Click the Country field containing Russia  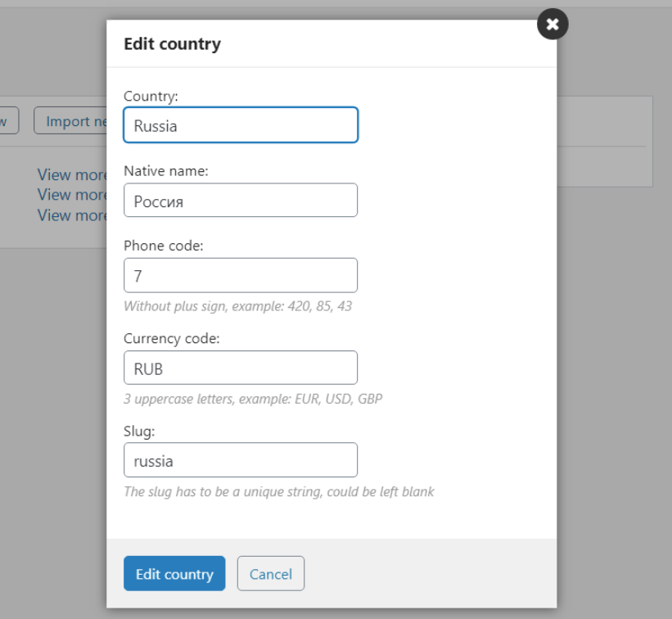point(240,126)
